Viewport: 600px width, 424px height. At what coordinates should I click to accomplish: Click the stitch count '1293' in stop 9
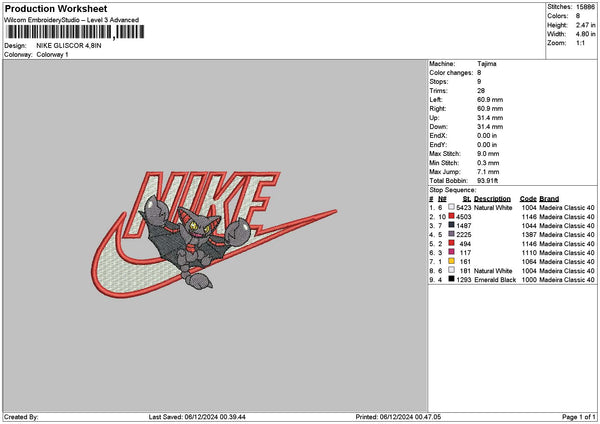tap(464, 280)
